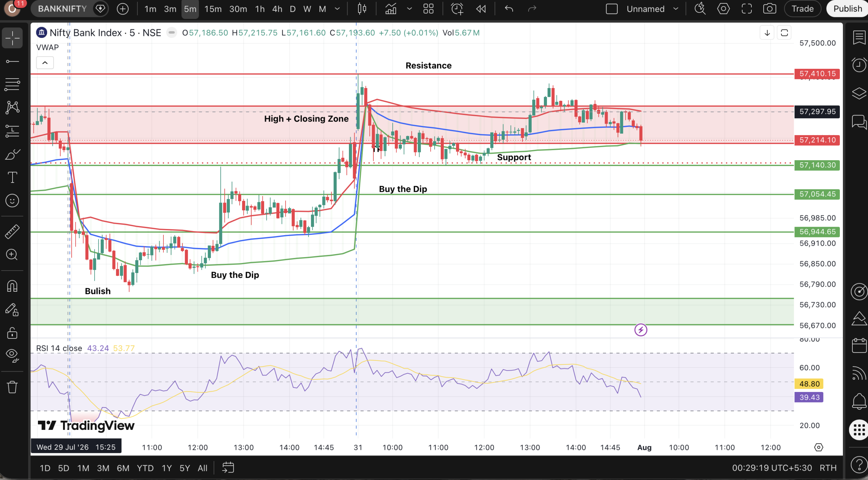Take a chart snapshot with camera
This screenshot has width=868, height=480.
tap(770, 9)
